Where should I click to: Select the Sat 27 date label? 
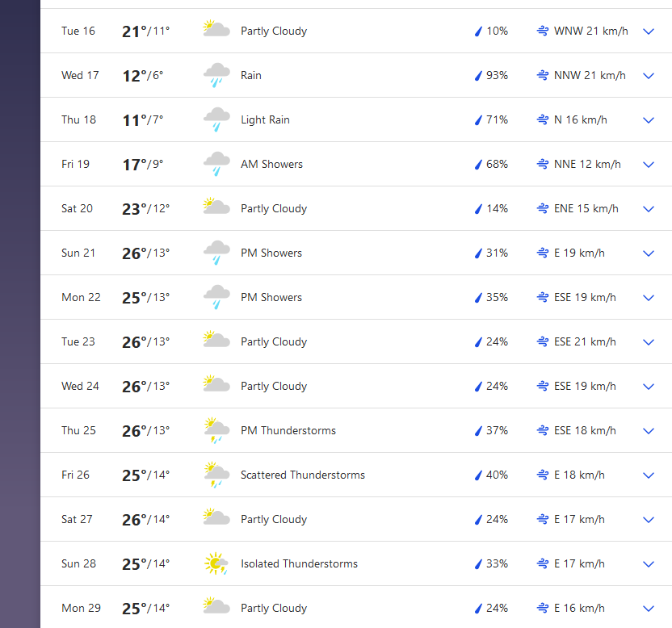(77, 520)
